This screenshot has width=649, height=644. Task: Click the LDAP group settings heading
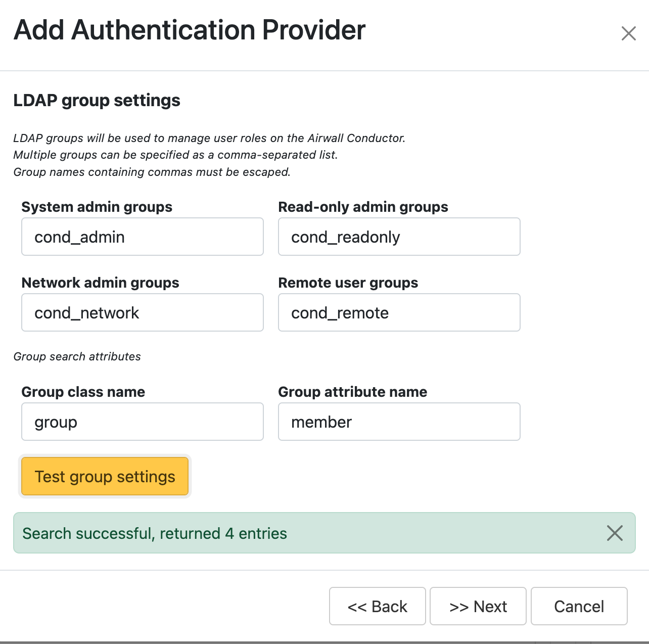(x=97, y=100)
